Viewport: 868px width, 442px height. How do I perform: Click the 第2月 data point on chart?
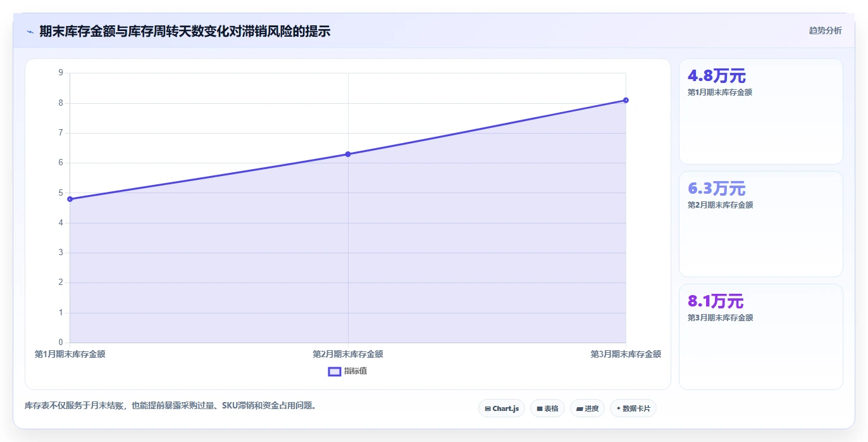click(x=348, y=154)
